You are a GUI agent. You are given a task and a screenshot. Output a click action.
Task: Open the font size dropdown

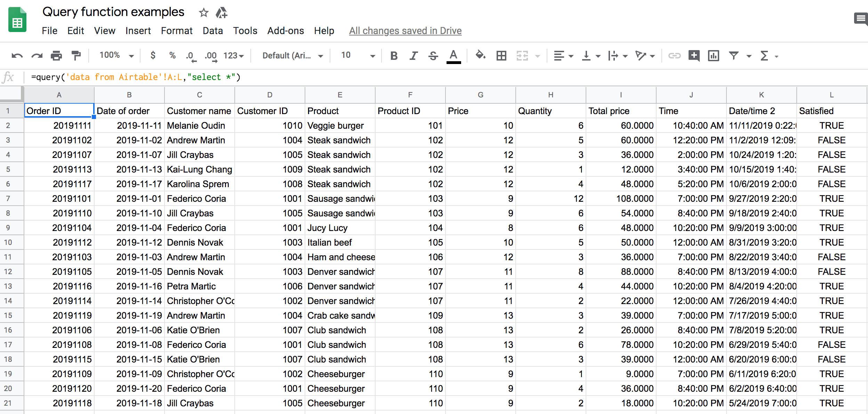pyautogui.click(x=372, y=55)
